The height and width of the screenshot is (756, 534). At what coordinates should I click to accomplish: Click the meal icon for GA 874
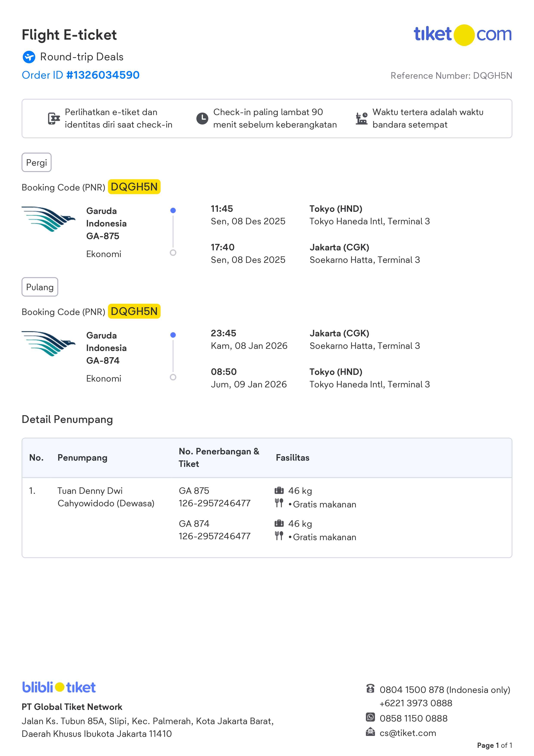tap(279, 536)
